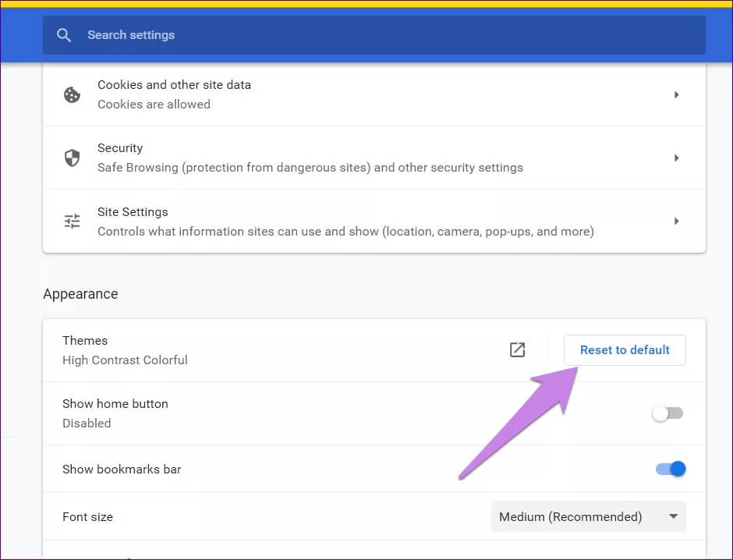Open Site Settings entry
The height and width of the screenshot is (560, 733).
click(133, 212)
